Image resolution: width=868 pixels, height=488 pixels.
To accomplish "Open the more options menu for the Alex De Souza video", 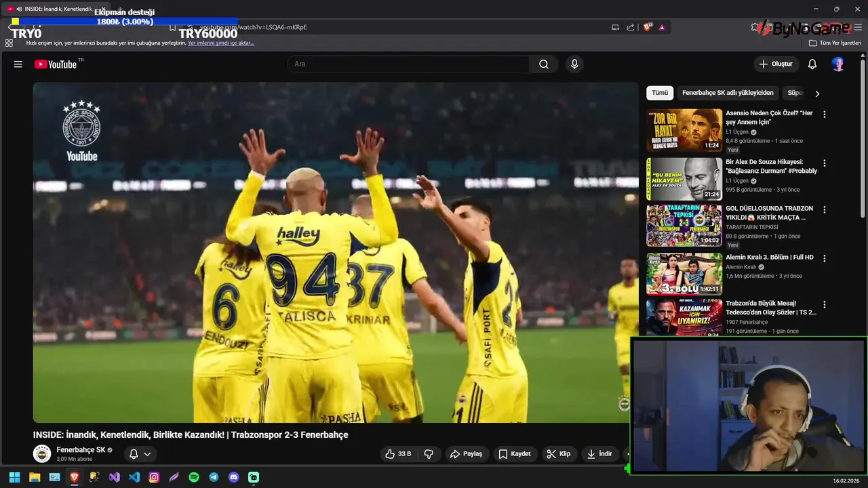I will click(825, 163).
